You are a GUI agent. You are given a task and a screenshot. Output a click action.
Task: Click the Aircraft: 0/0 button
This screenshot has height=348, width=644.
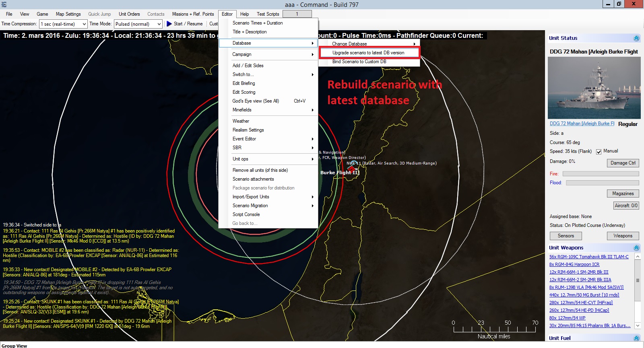[x=626, y=206]
